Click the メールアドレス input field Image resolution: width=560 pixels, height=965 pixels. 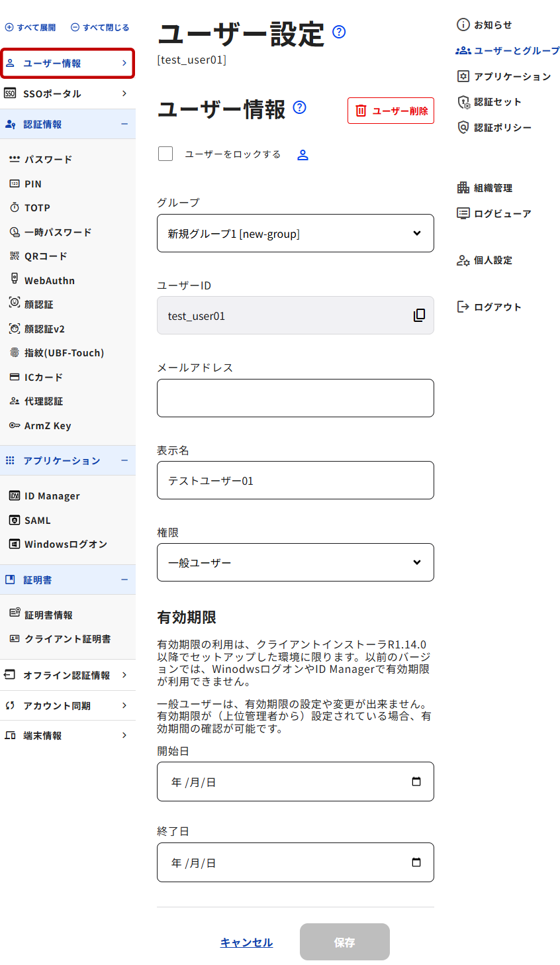click(x=295, y=398)
